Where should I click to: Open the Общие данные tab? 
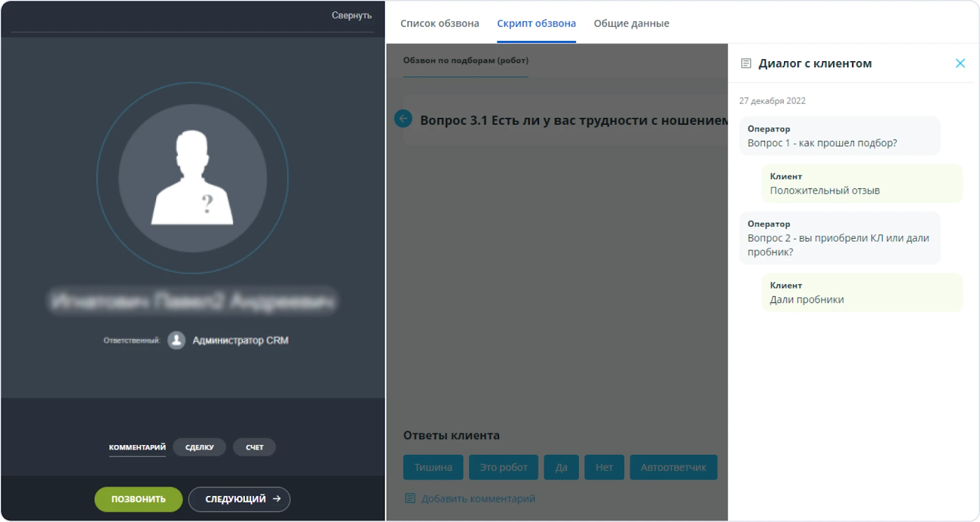(631, 23)
